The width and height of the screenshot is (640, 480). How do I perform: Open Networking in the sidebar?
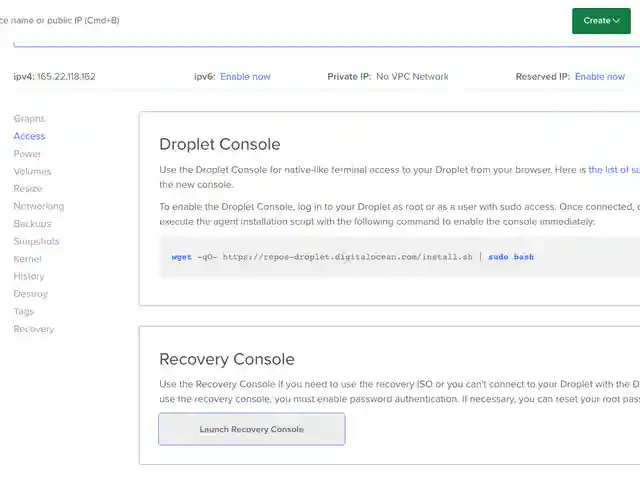pyautogui.click(x=39, y=207)
